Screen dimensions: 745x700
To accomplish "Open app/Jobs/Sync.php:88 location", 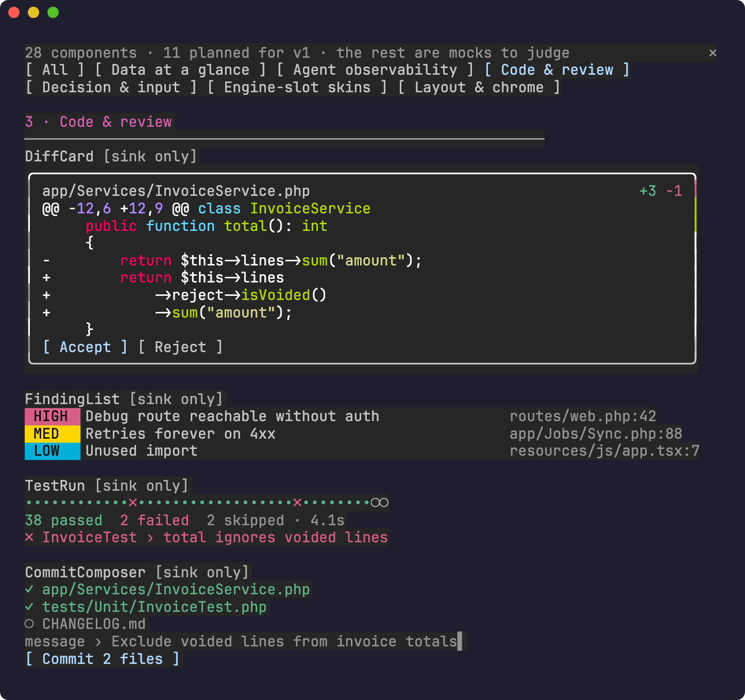I will (596, 434).
